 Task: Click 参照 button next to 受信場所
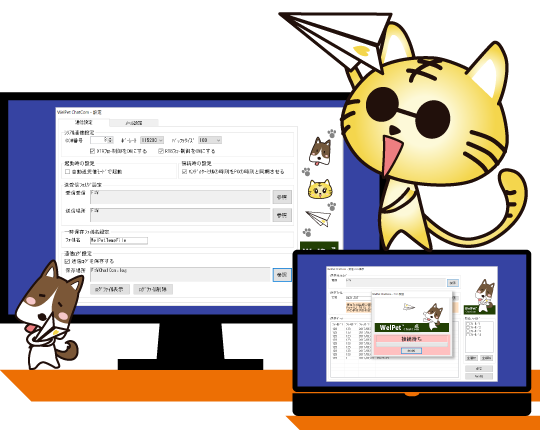point(282,197)
